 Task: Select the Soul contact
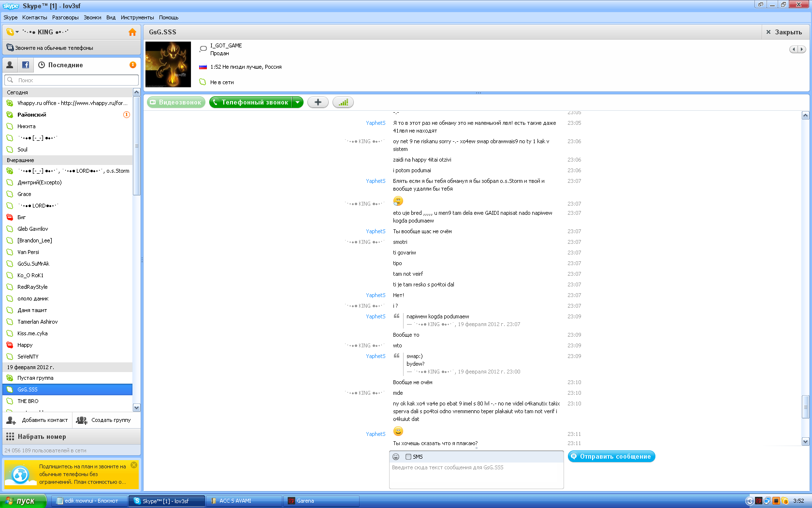[67, 149]
